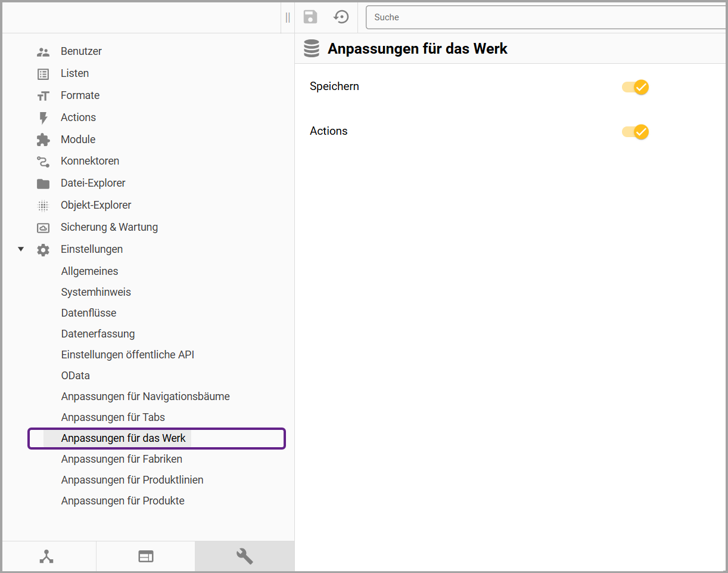Click the Formate text-size icon

point(43,96)
